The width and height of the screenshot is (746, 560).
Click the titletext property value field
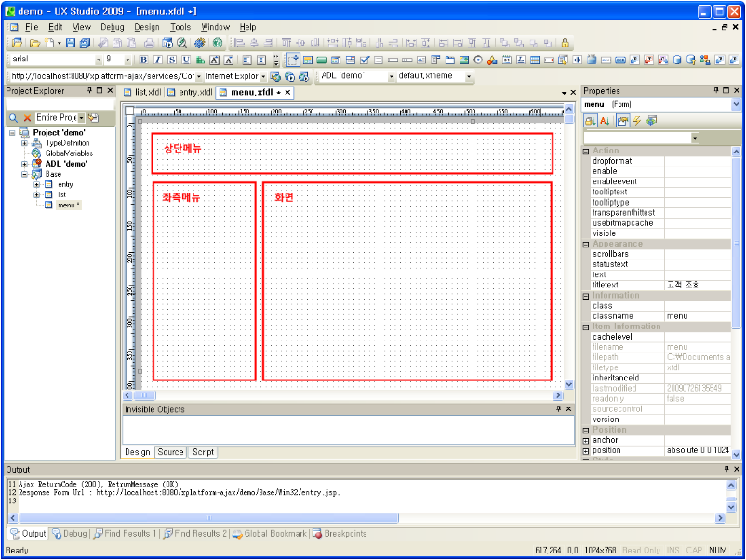point(698,285)
